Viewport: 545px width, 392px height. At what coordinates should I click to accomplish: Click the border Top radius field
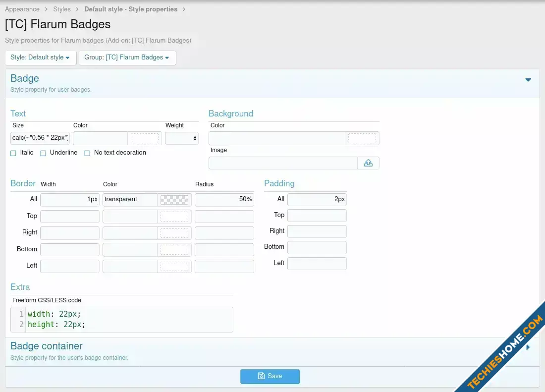coord(224,216)
